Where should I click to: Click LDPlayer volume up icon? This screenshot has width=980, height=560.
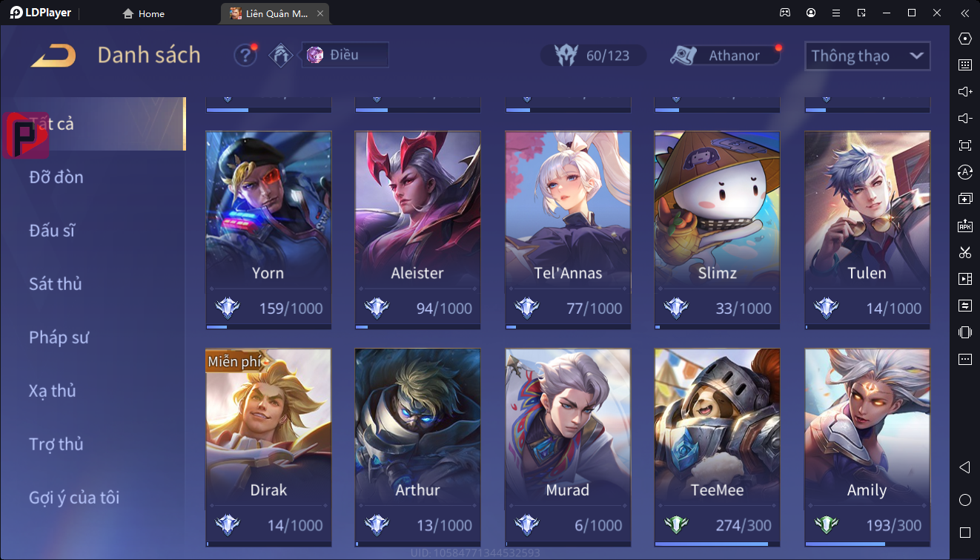(x=965, y=92)
